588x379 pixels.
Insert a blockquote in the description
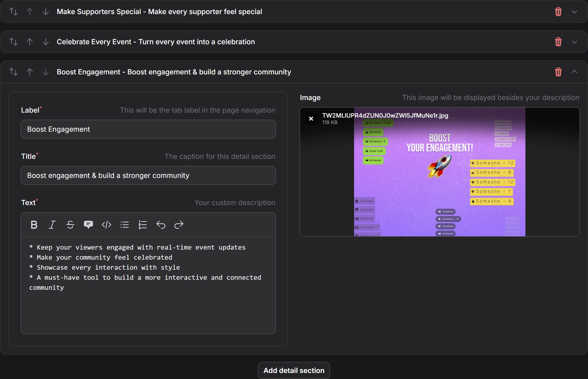pyautogui.click(x=88, y=224)
